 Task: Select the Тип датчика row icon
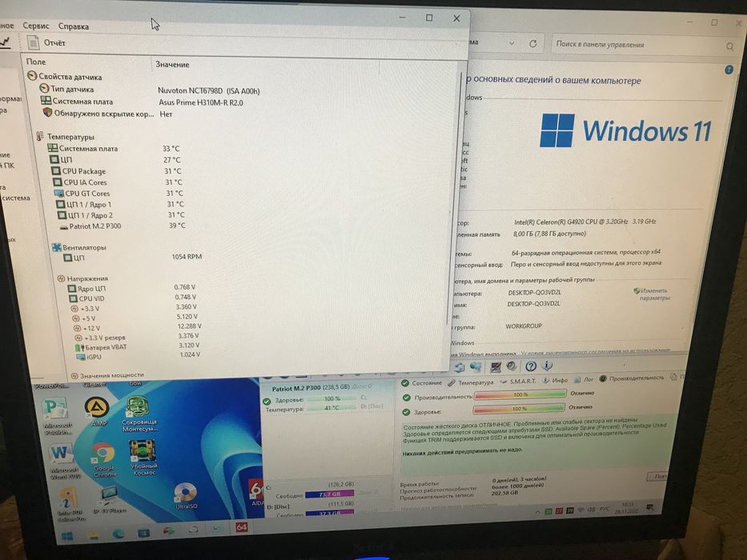click(x=44, y=88)
